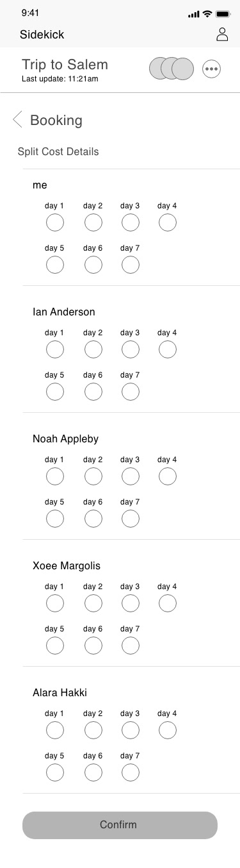Select day 5 for me
The image size is (240, 868).
[55, 265]
